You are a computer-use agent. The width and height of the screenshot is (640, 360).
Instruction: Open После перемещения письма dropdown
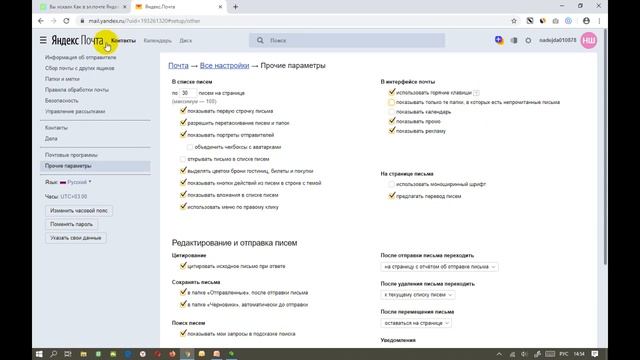click(x=416, y=323)
